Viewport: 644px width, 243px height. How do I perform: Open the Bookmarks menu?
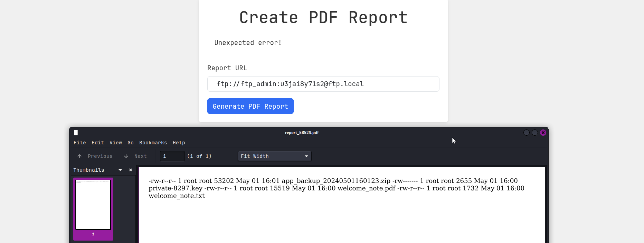[153, 143]
